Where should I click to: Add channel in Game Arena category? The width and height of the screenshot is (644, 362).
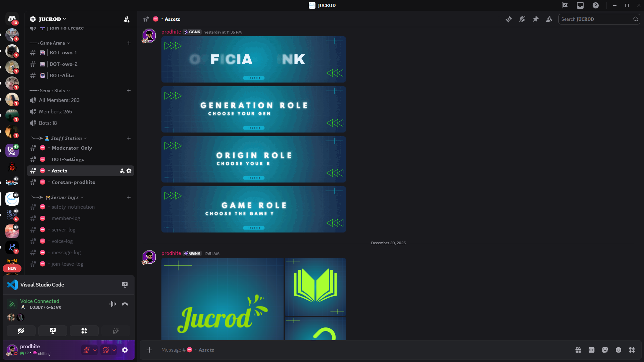[129, 43]
